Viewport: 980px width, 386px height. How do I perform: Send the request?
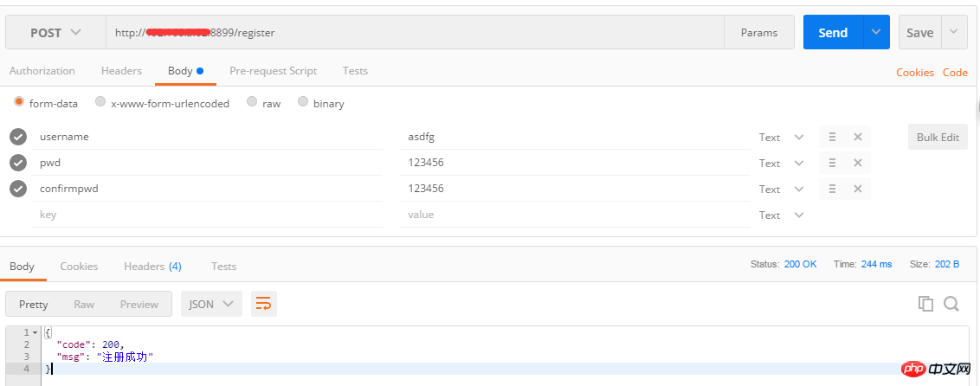pos(833,33)
